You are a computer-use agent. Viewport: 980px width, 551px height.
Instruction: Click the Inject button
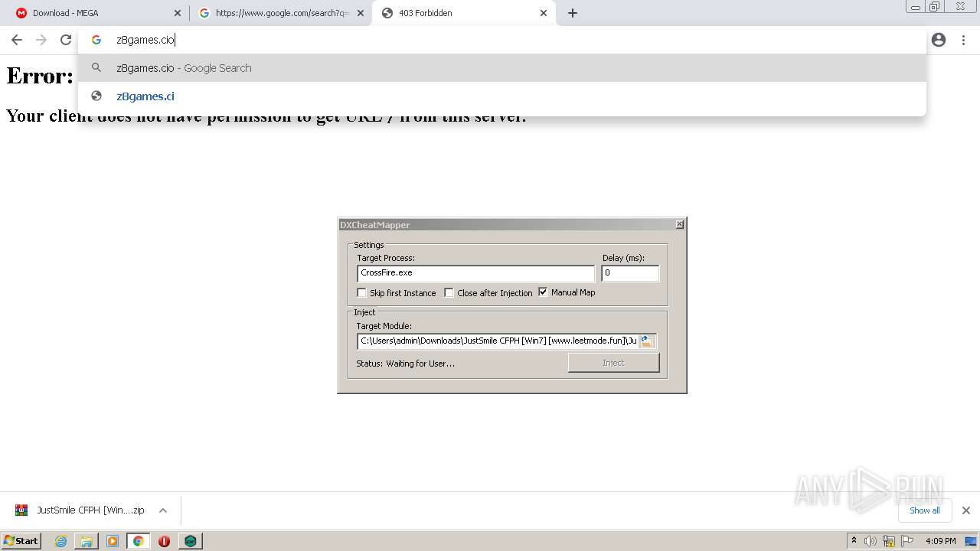613,363
